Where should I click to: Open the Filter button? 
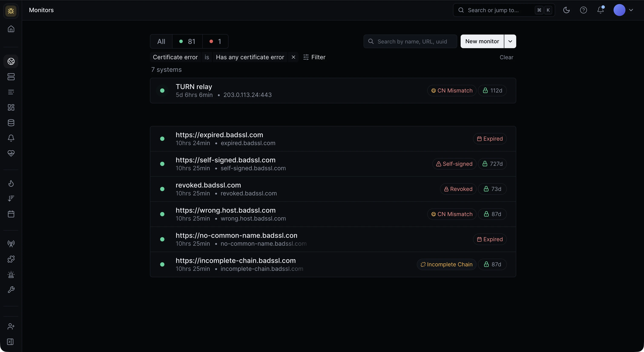[x=314, y=57]
